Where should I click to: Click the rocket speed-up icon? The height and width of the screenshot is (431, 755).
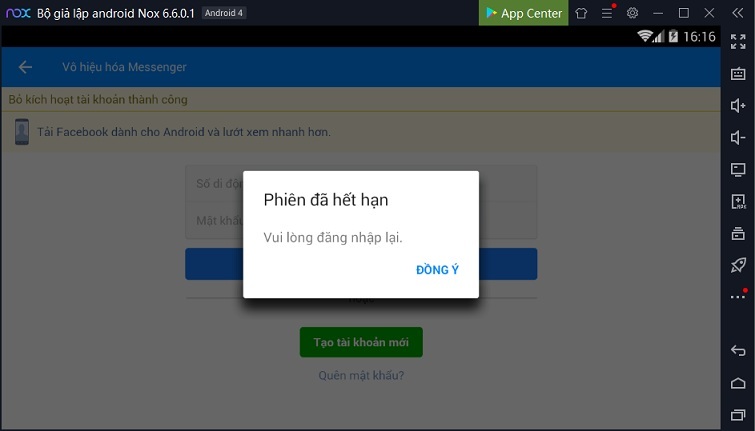tap(738, 265)
